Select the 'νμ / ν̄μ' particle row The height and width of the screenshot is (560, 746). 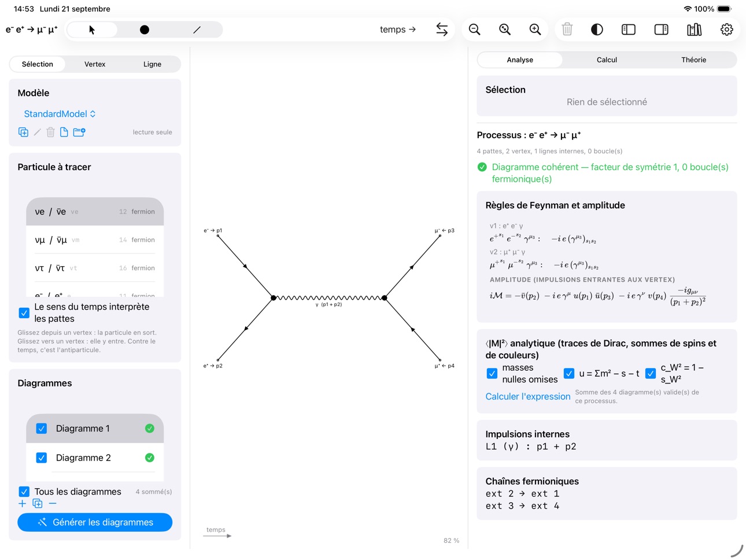pos(95,240)
